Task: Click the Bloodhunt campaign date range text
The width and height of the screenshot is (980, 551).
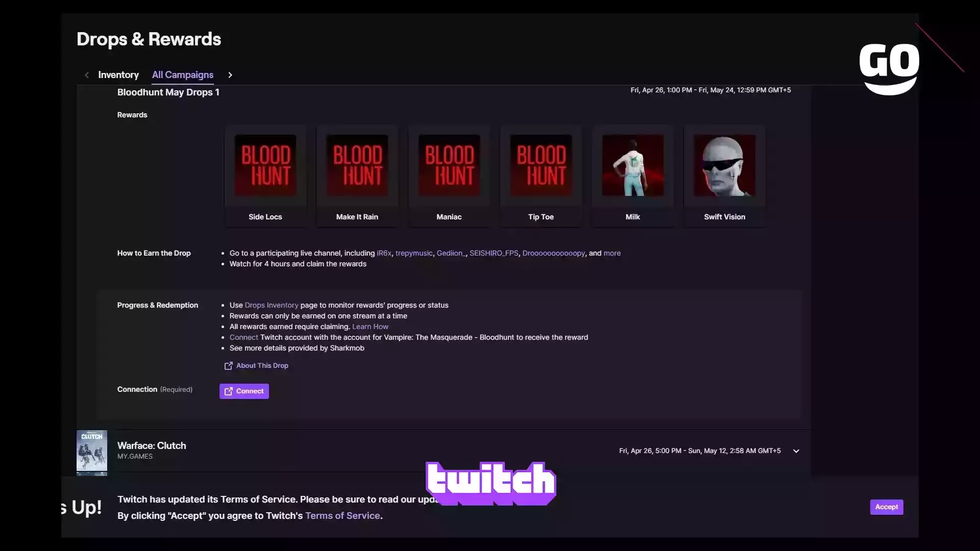Action: tap(710, 90)
